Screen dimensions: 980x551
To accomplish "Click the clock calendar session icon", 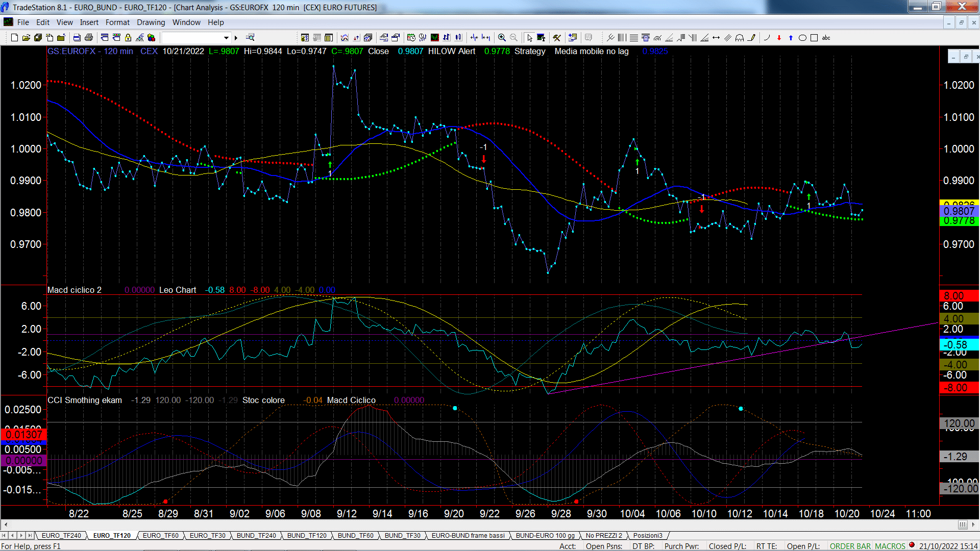I will (411, 37).
